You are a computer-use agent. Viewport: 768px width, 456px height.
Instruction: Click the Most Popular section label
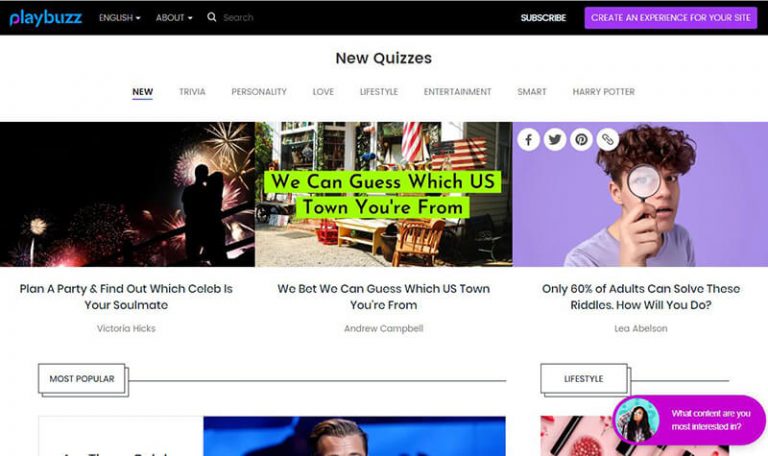point(82,379)
